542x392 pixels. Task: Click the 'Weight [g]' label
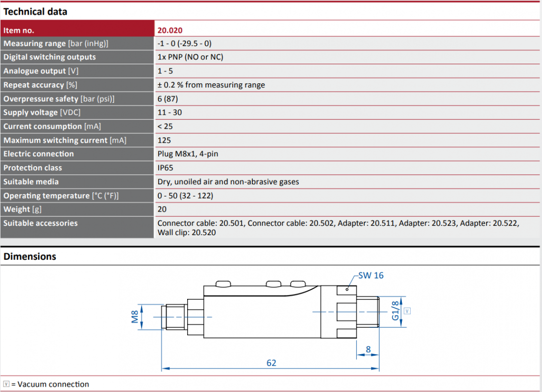23,210
